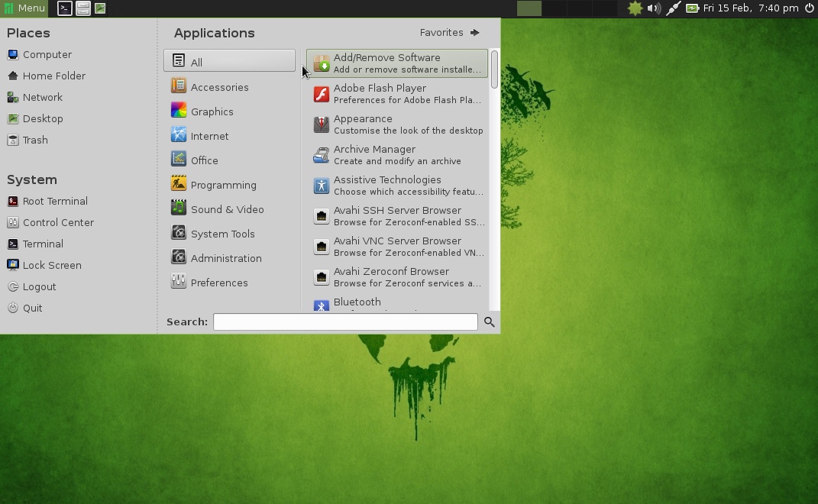This screenshot has height=504, width=818.
Task: Launch GIMP from the top panel
Action: pos(99,8)
